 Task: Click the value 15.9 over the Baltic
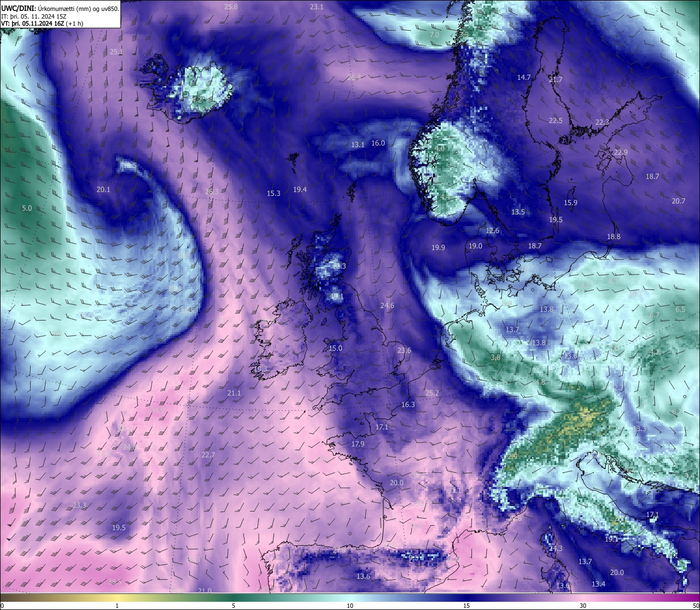[x=570, y=203]
